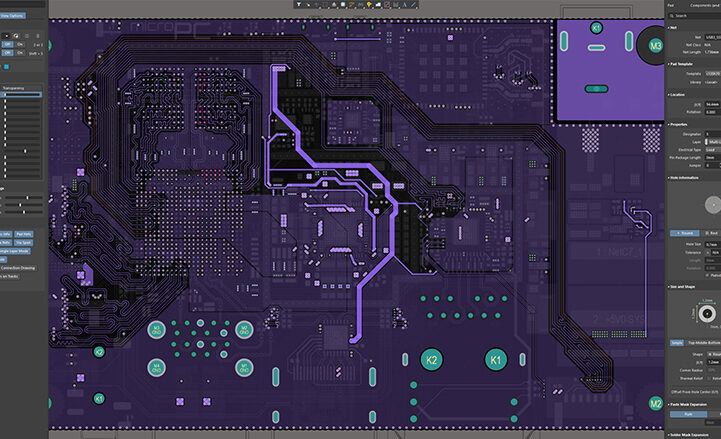Switch to the Top-Middle-Bottom tab
Screen dimensions: 721x439
pos(702,342)
